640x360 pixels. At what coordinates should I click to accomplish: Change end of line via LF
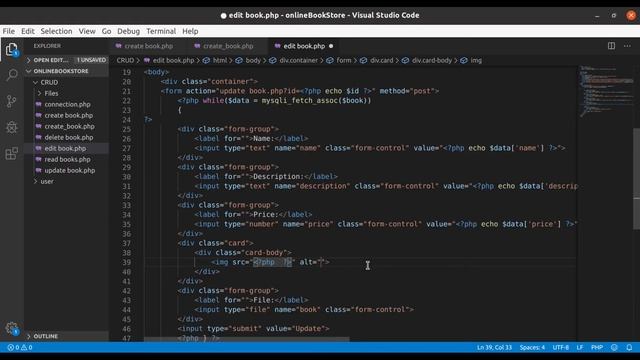(580, 348)
